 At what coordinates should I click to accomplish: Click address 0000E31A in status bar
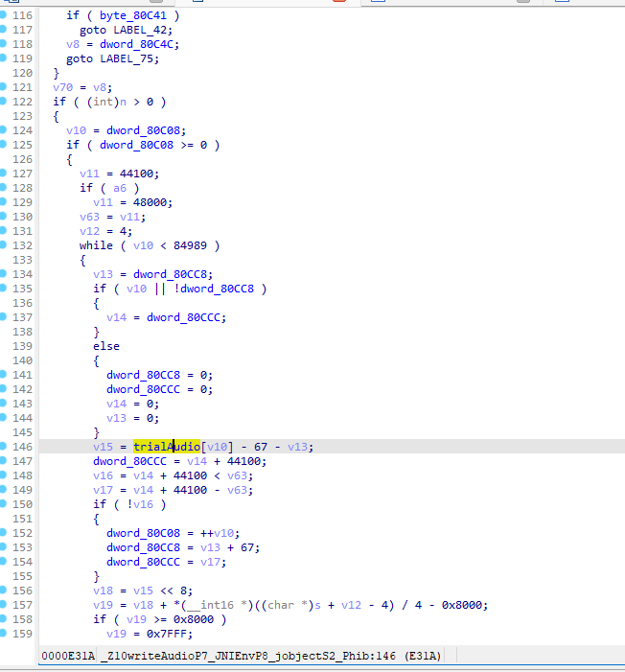coord(68,656)
